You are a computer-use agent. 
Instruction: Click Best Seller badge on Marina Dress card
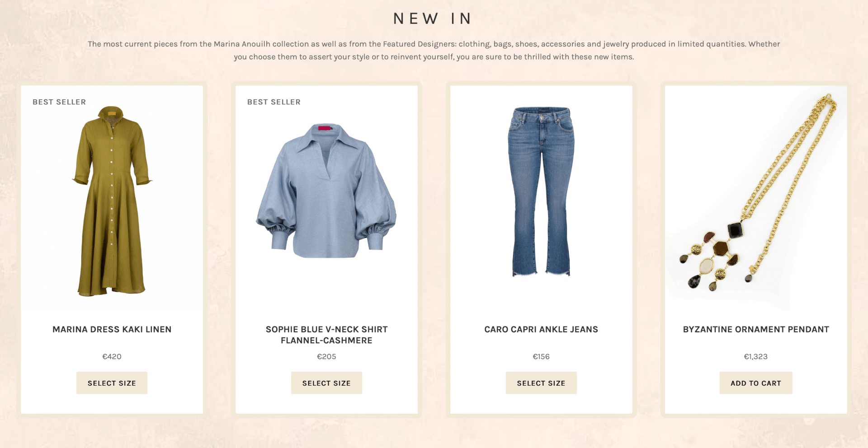59,102
